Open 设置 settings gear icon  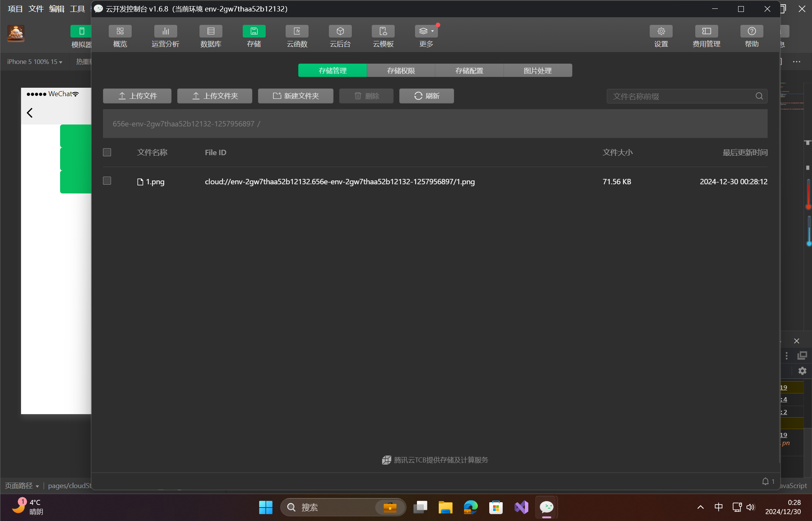(x=661, y=31)
